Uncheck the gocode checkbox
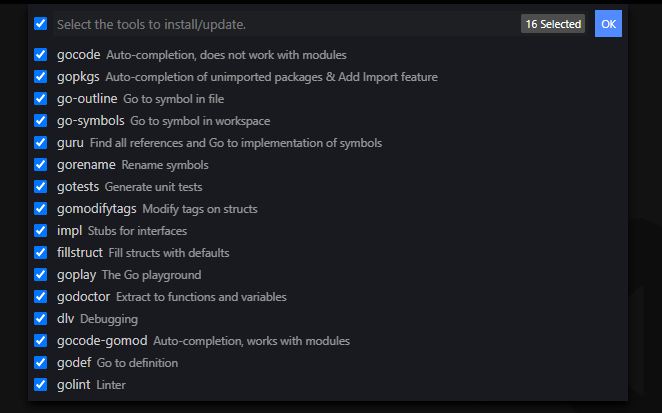This screenshot has height=413, width=662. tap(41, 54)
